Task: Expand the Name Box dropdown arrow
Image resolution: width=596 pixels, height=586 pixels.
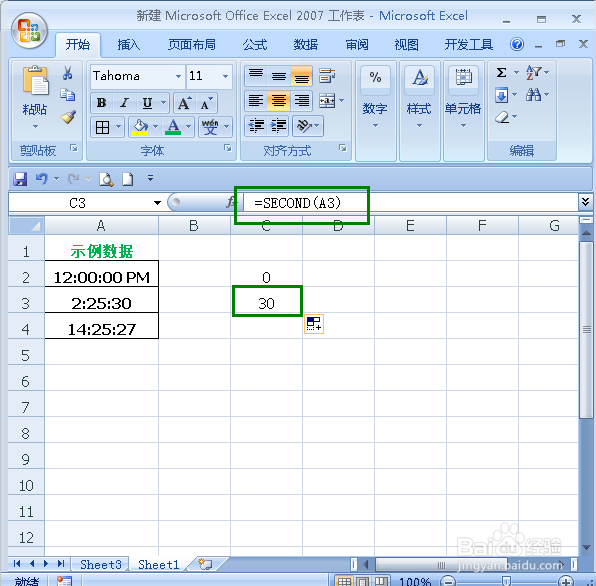Action: coord(157,203)
